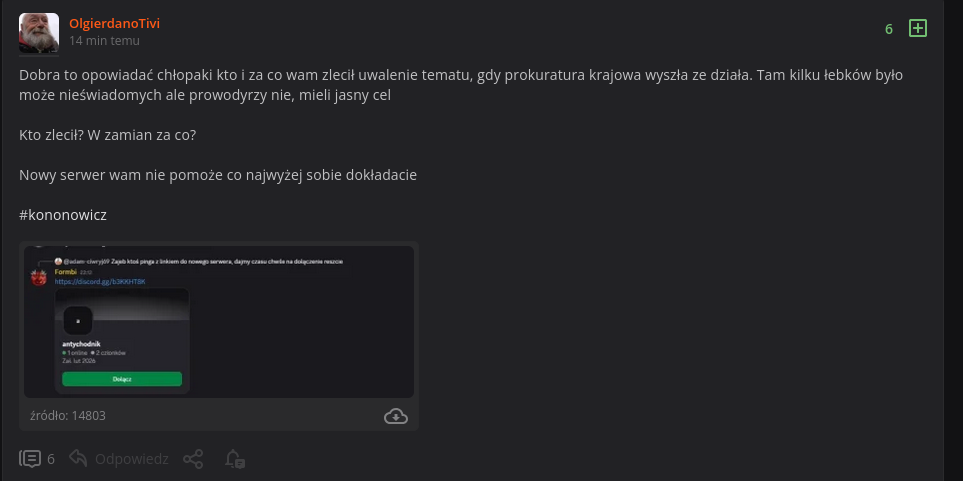Open the #kononowicz hashtag

point(63,215)
